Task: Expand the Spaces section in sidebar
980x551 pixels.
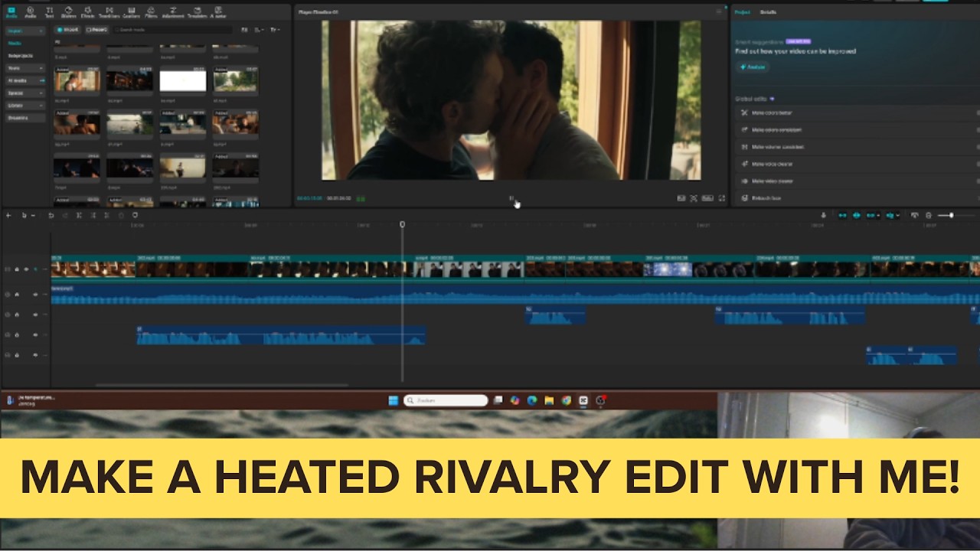Action: click(x=25, y=93)
